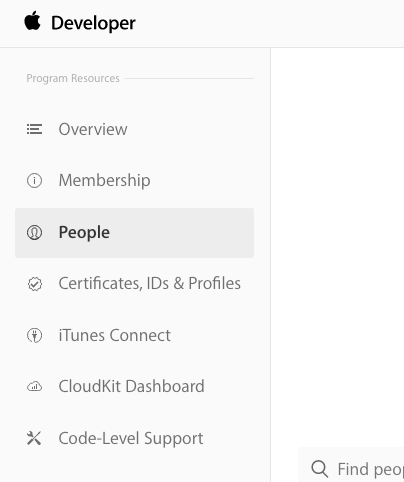
Task: Click the Developer title text
Action: [93, 23]
